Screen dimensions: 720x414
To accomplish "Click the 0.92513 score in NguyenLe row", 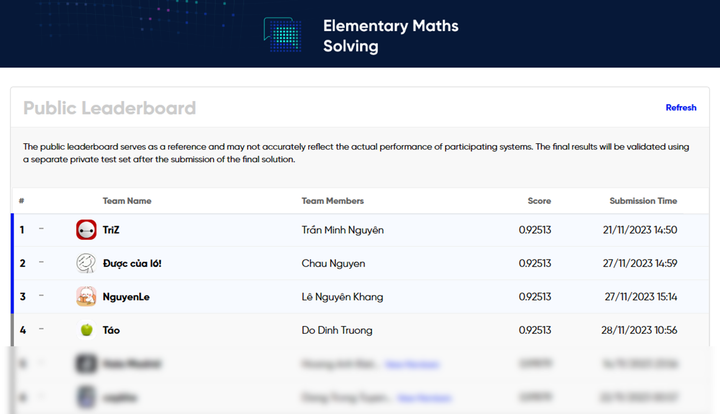I will 534,297.
